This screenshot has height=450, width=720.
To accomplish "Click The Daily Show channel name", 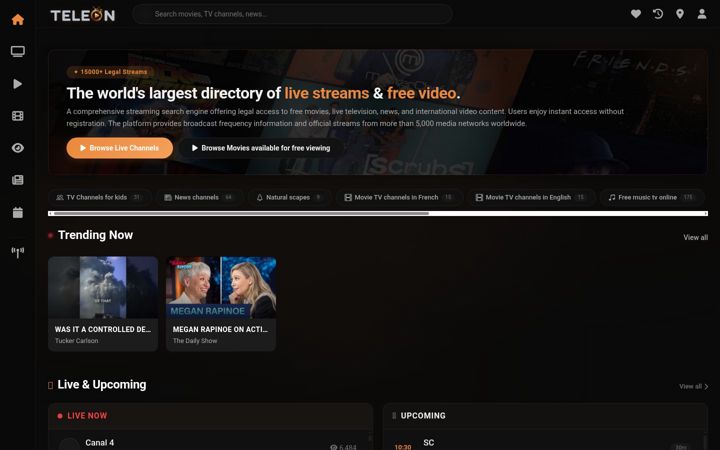I will (x=195, y=341).
